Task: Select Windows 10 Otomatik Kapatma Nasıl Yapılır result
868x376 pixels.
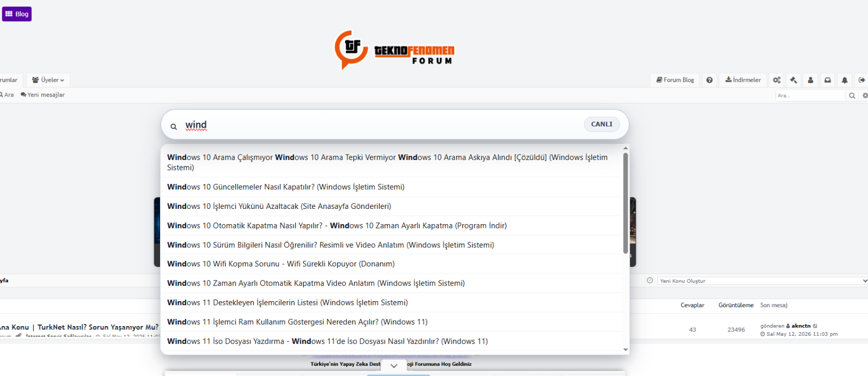Action: [x=391, y=226]
